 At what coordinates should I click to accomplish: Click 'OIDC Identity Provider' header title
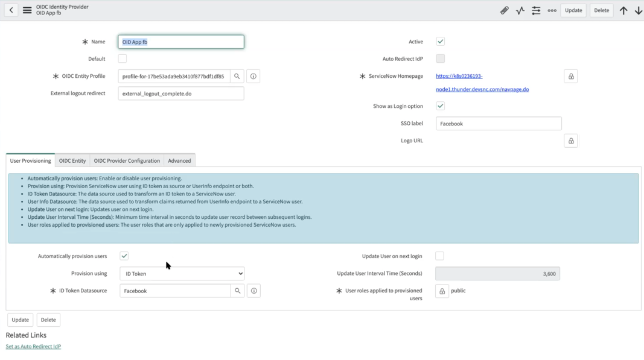point(62,7)
